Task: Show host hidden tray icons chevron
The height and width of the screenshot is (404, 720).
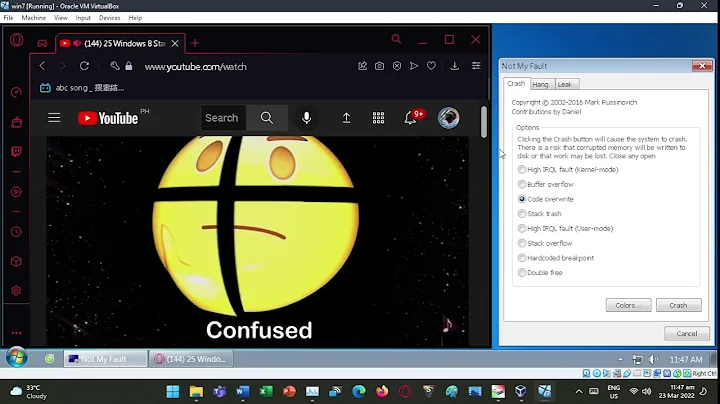Action: pos(579,392)
